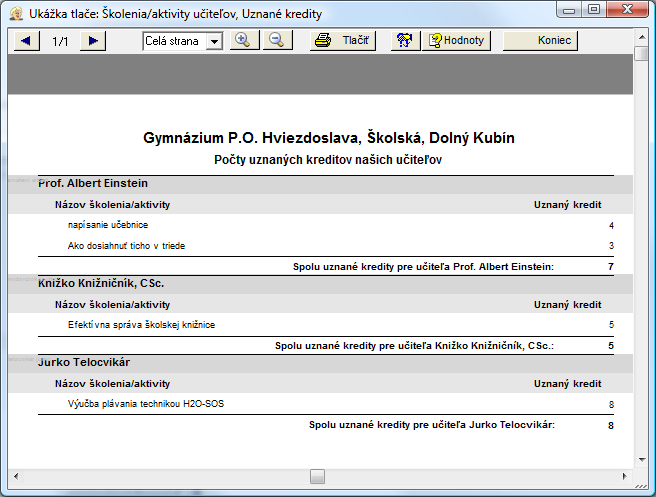Open print settings icon beside Hodnoty
The width and height of the screenshot is (656, 497).
[405, 41]
